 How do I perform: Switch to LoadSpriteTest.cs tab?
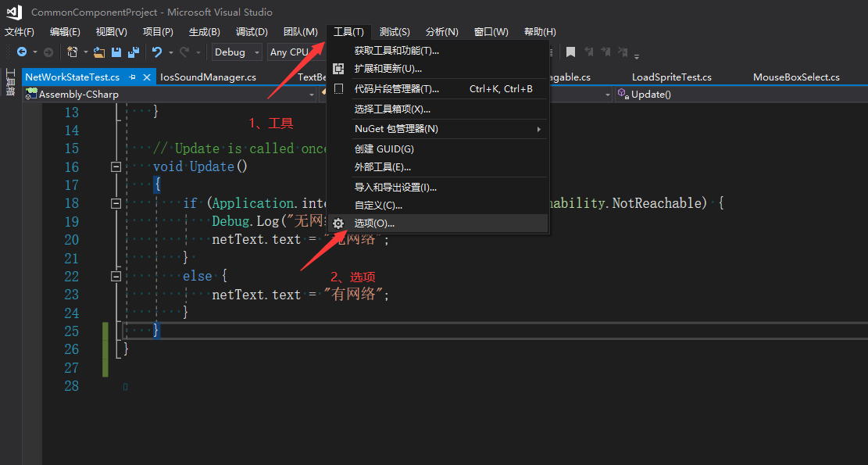coord(671,77)
